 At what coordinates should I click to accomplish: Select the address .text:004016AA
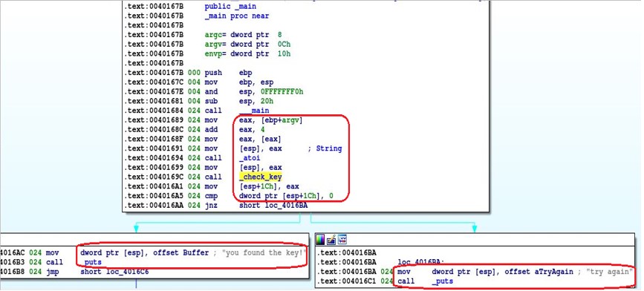(x=154, y=205)
